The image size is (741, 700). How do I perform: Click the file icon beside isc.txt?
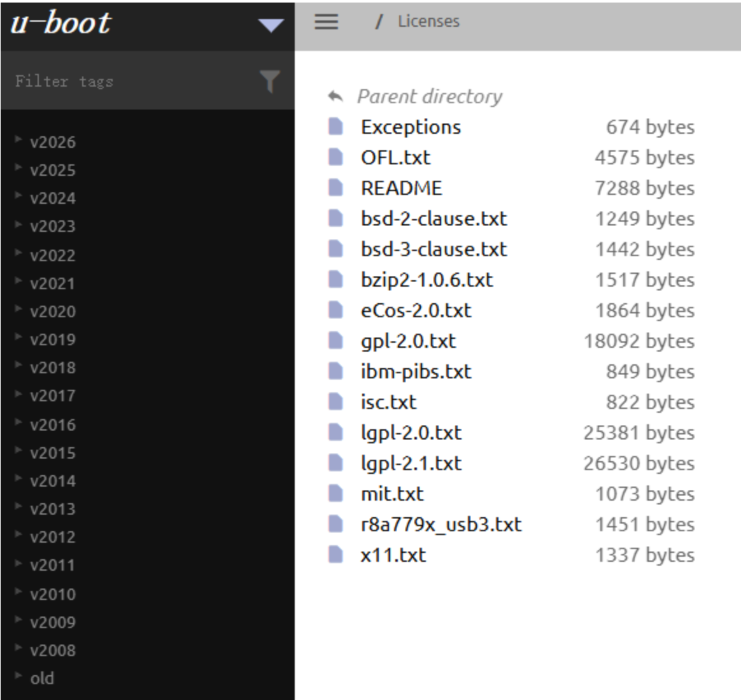(x=335, y=402)
